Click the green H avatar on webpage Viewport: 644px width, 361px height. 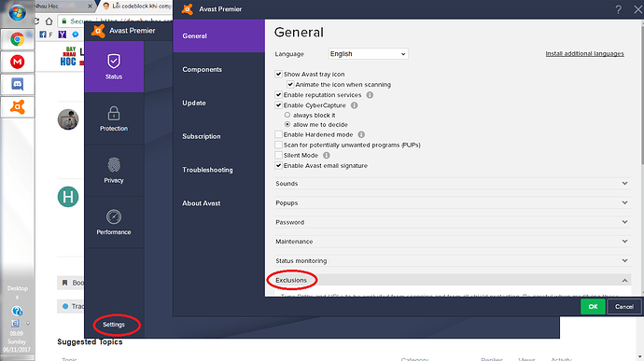tap(68, 196)
